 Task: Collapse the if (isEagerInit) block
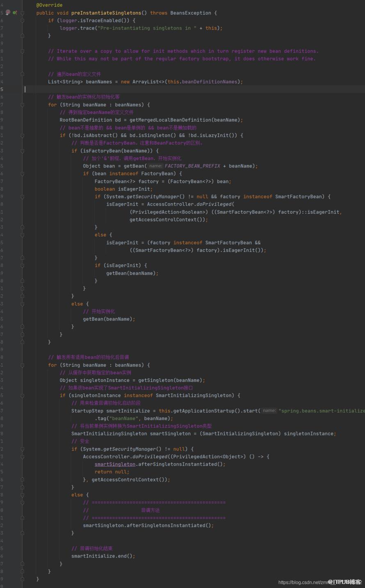[x=23, y=265]
